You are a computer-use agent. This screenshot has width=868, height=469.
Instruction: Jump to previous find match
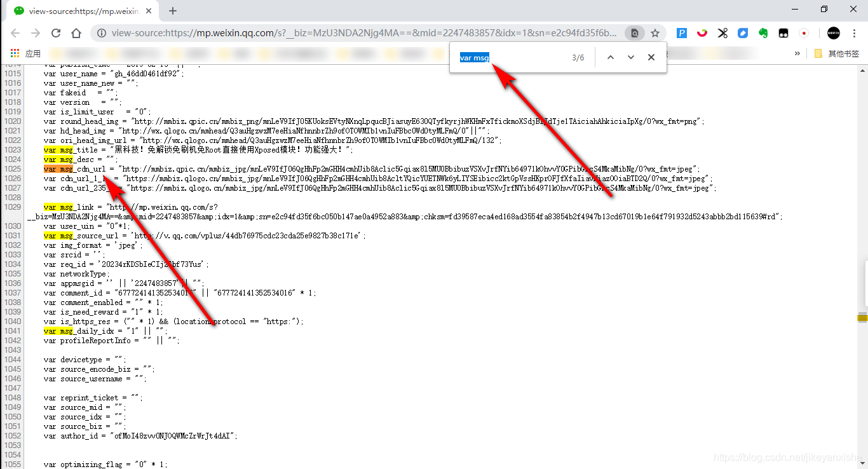click(611, 57)
